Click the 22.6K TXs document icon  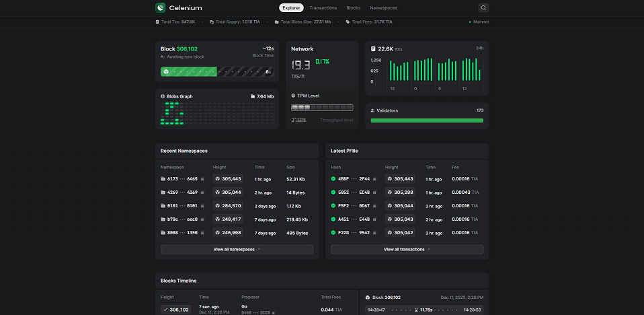coord(373,49)
